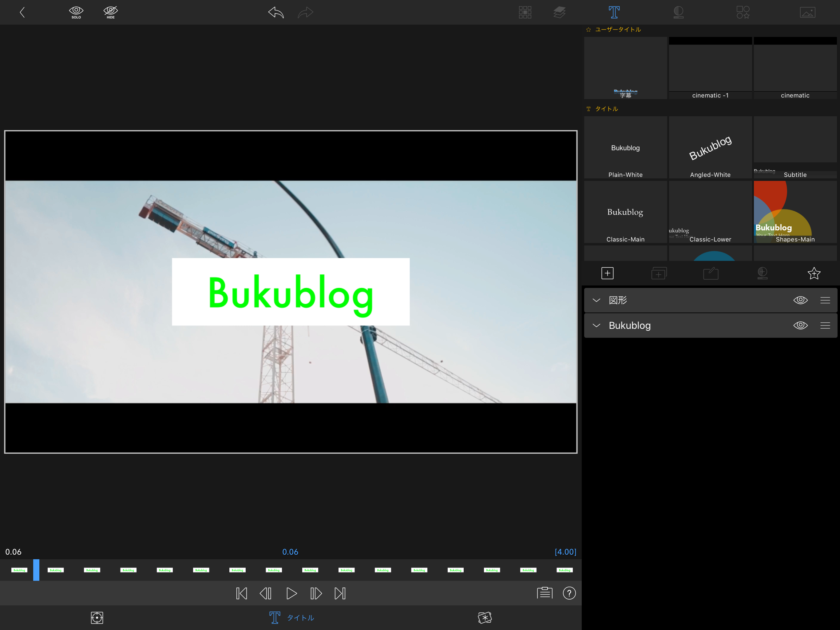This screenshot has width=840, height=630.
Task: Click the duplicate layer plus icon
Action: click(x=659, y=273)
